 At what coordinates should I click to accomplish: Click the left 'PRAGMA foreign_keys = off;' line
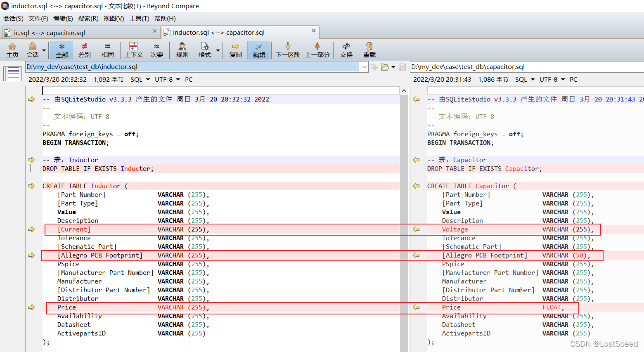click(x=91, y=134)
